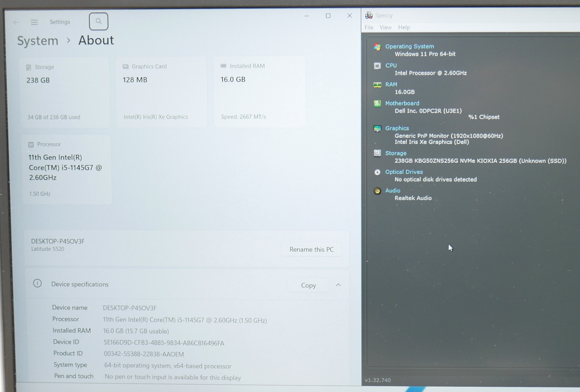Viewport: 580px width, 392px height.
Task: Go back with the Settings back arrow
Action: pyautogui.click(x=16, y=22)
